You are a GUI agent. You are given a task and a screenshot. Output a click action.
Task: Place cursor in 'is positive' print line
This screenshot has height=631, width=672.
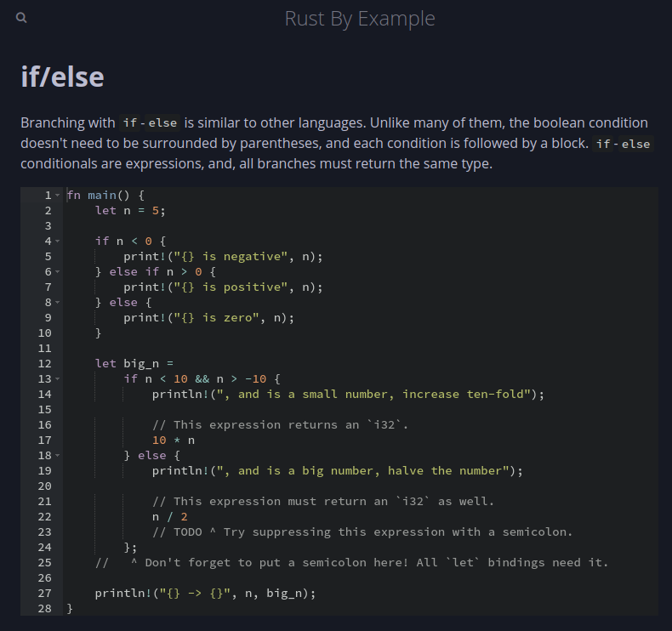point(223,287)
